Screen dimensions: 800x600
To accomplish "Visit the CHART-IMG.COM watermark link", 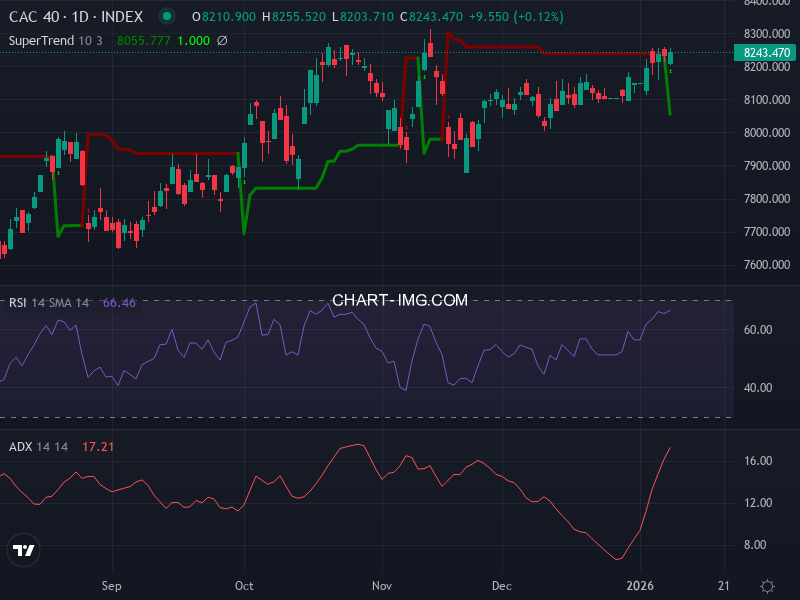I will point(401,299).
